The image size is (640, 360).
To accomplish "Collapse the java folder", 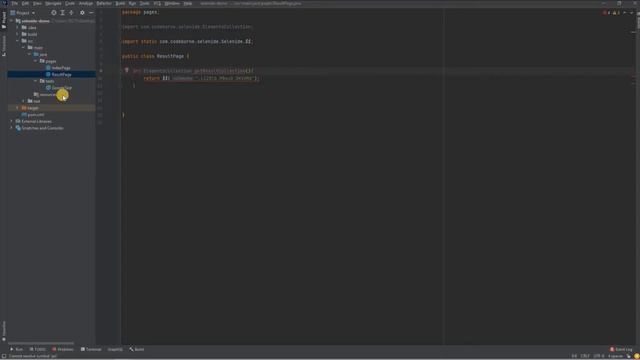I will [29, 54].
